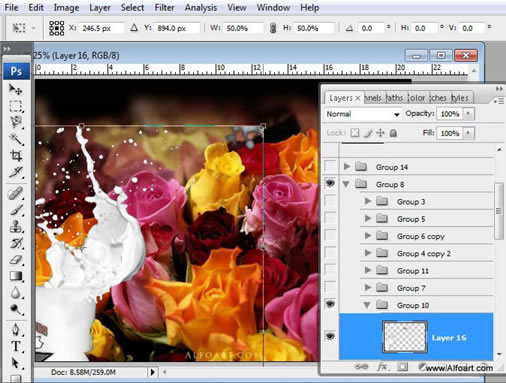
Task: Select the Eraser tool
Action: tap(16, 260)
